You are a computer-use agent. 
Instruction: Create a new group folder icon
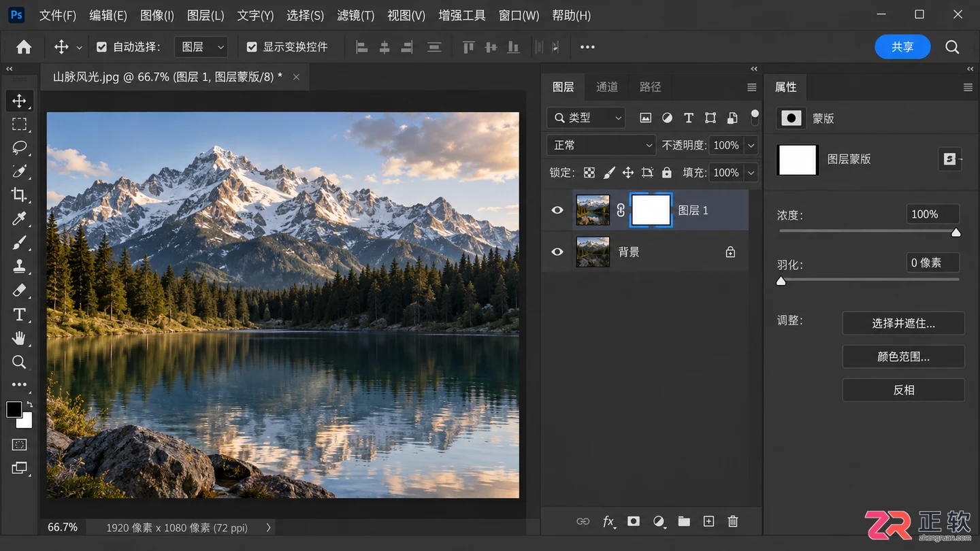(684, 522)
